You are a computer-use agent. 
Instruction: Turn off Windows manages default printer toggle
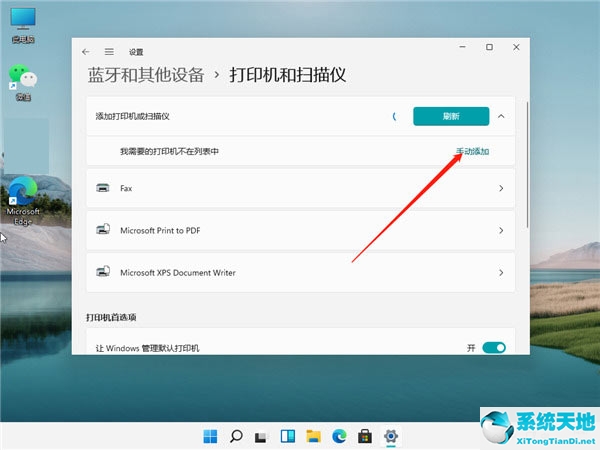pyautogui.click(x=494, y=347)
